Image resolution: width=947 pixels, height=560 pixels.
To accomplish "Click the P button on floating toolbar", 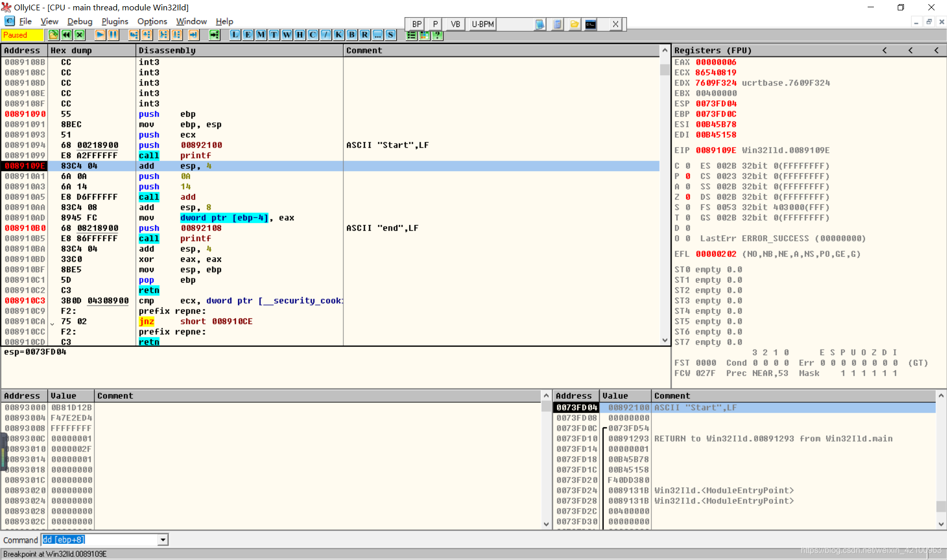I will [x=435, y=24].
